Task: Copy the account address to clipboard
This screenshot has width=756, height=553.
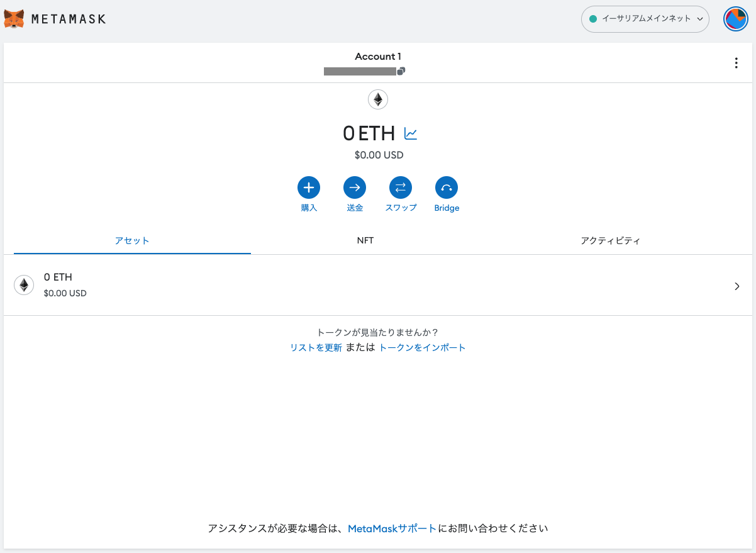Action: pyautogui.click(x=401, y=71)
